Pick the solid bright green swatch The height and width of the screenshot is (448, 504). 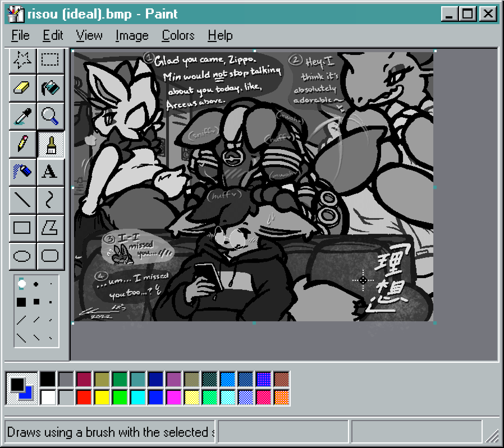pyautogui.click(x=120, y=397)
